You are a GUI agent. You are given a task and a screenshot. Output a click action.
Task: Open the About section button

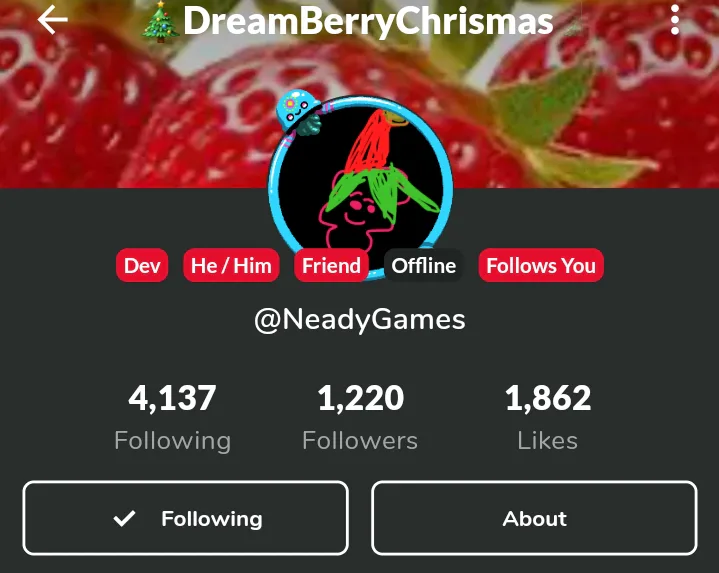pos(534,518)
